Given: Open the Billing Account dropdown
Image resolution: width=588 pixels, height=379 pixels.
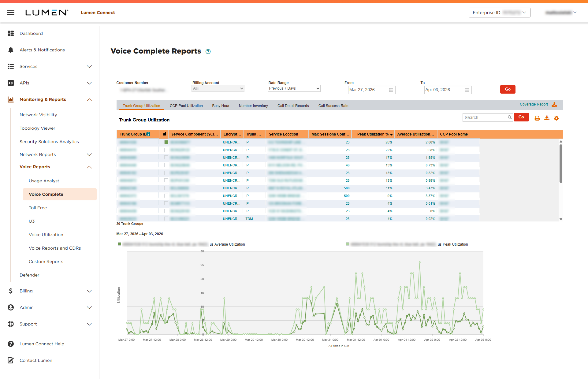Looking at the screenshot, I should pos(218,88).
